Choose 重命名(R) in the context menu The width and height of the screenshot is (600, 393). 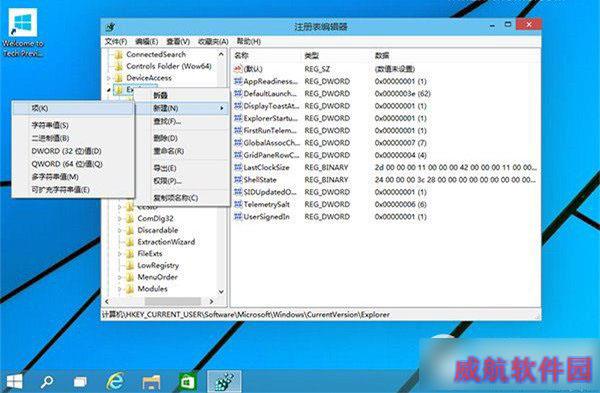coord(182,151)
